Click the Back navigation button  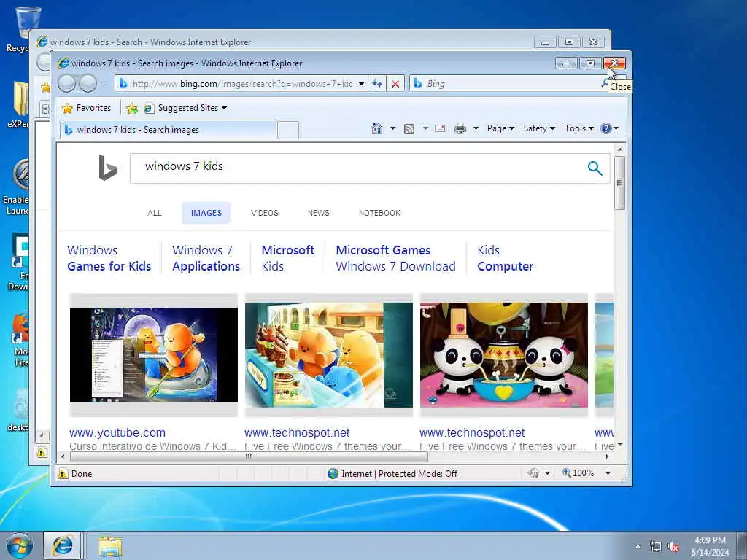pyautogui.click(x=66, y=84)
